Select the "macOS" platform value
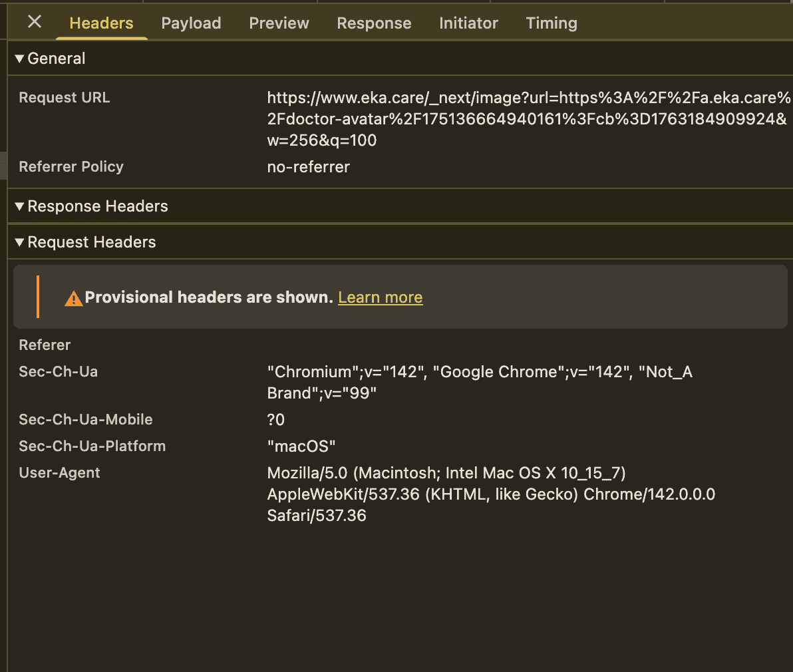 301,446
